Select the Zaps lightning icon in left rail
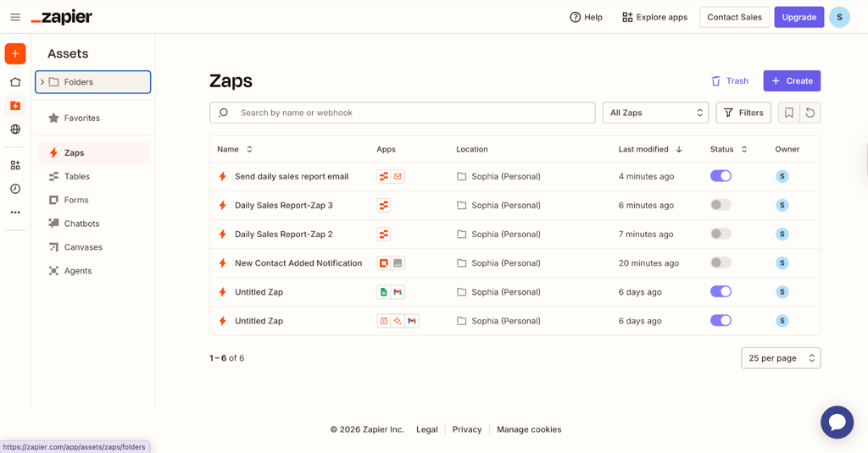868x453 pixels. point(15,106)
